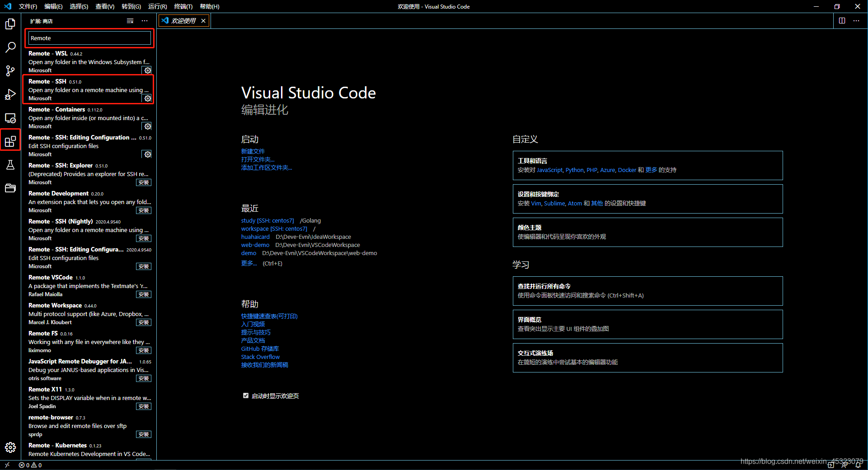This screenshot has width=868, height=470.
Task: Open the editor more actions ellipsis
Action: pos(856,21)
